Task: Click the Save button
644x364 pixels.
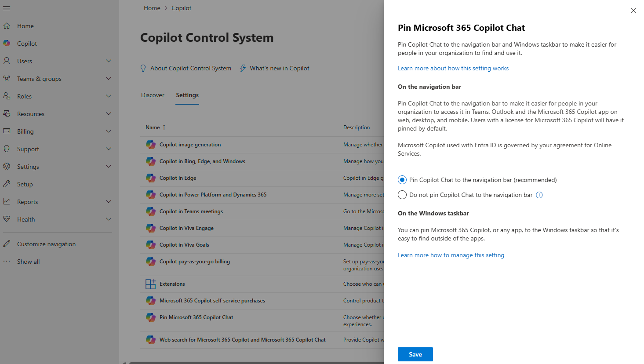Action: click(415, 354)
